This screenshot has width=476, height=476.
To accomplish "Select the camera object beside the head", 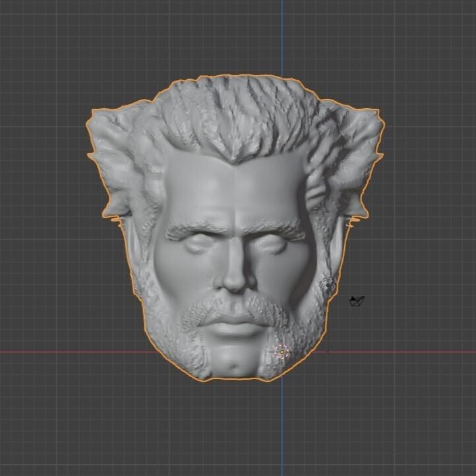I will pyautogui.click(x=357, y=301).
